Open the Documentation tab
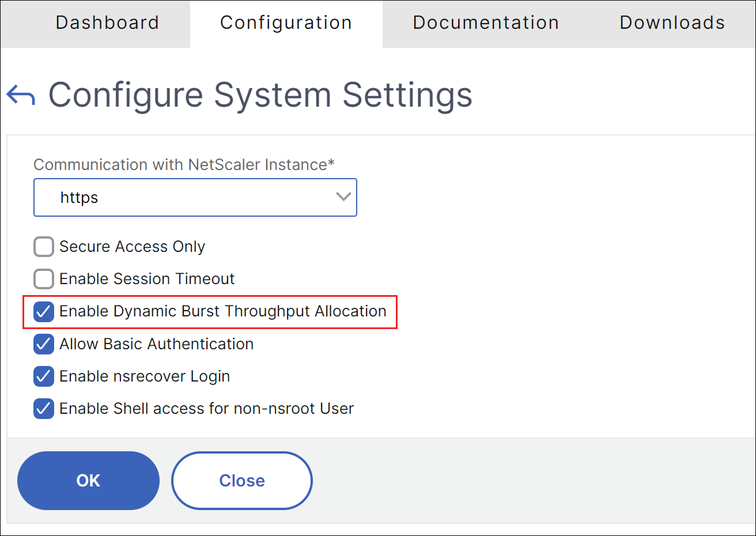The width and height of the screenshot is (756, 536). (x=486, y=23)
